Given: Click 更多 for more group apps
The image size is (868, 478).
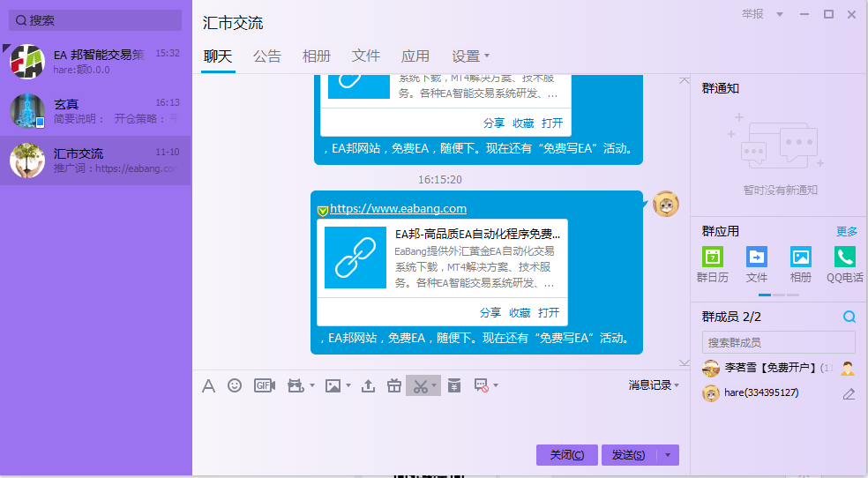Looking at the screenshot, I should click(x=847, y=231).
